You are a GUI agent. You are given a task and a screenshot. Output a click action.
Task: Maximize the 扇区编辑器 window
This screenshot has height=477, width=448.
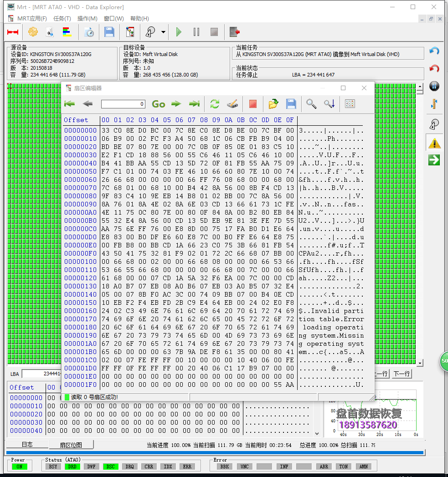343,88
